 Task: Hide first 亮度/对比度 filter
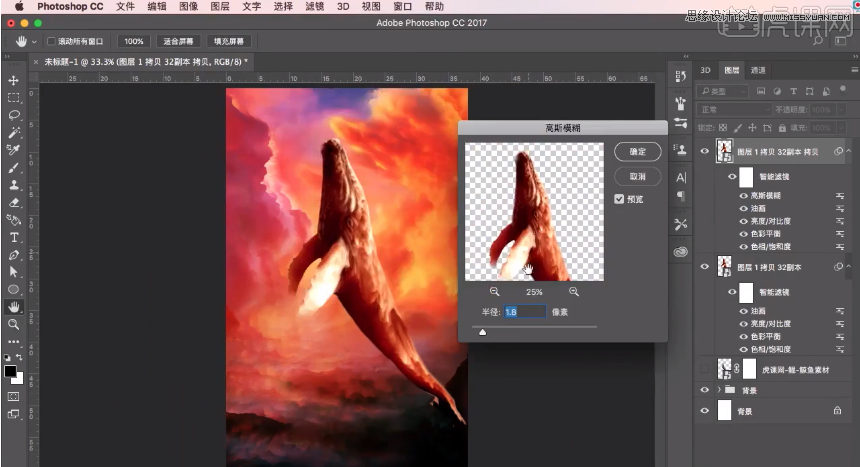(744, 221)
